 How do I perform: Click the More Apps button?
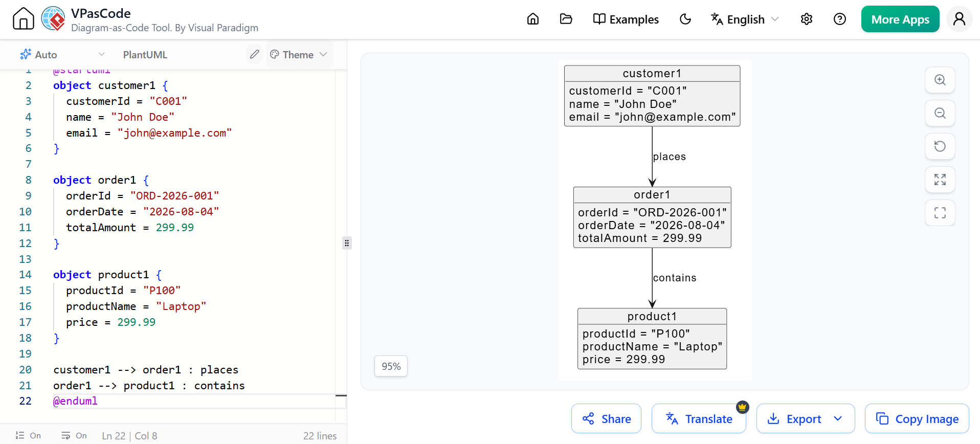click(900, 19)
